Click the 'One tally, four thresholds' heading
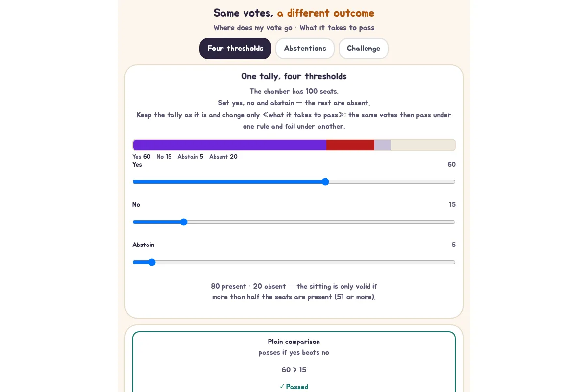This screenshot has height=392, width=588. [294, 76]
